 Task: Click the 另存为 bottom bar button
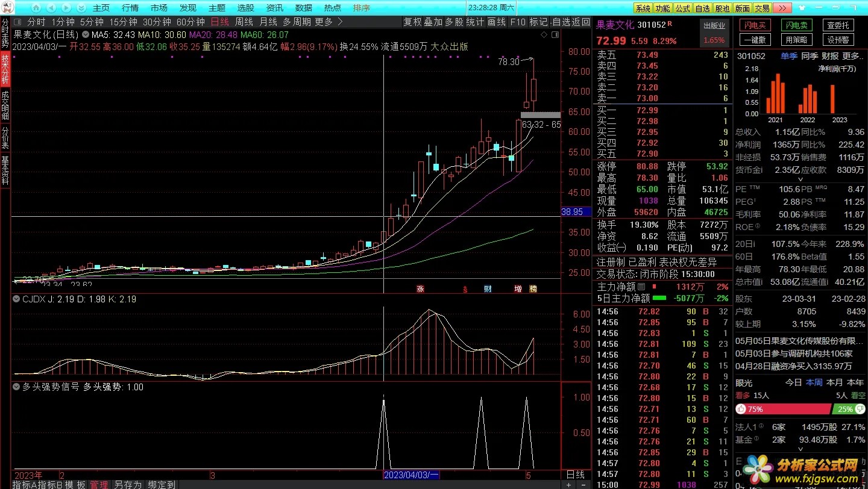[128, 485]
